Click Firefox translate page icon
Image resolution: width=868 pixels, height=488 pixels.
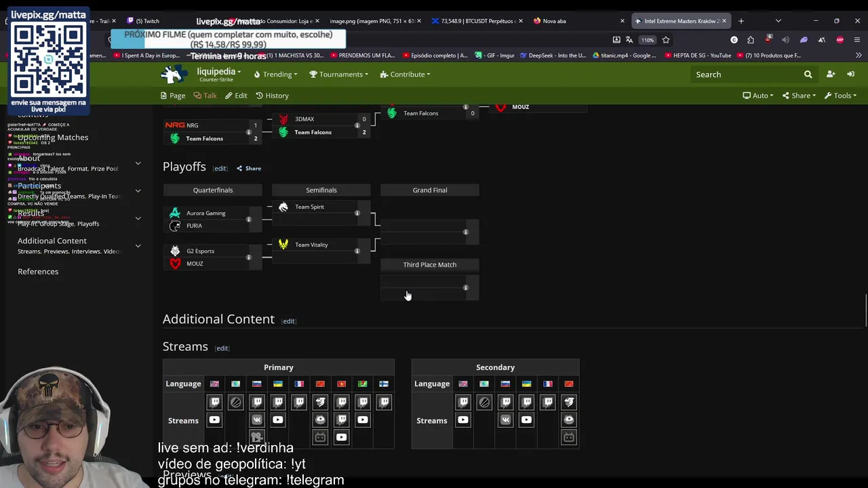(629, 40)
